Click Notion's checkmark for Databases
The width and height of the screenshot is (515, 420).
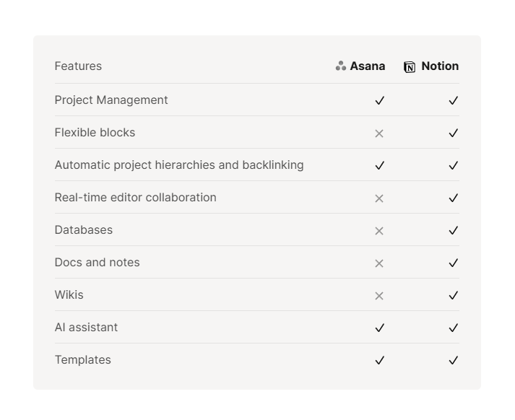pyautogui.click(x=454, y=231)
